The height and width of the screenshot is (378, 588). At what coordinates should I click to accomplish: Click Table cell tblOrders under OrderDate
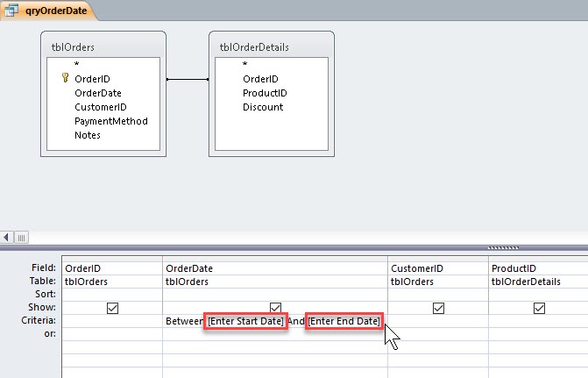click(275, 282)
